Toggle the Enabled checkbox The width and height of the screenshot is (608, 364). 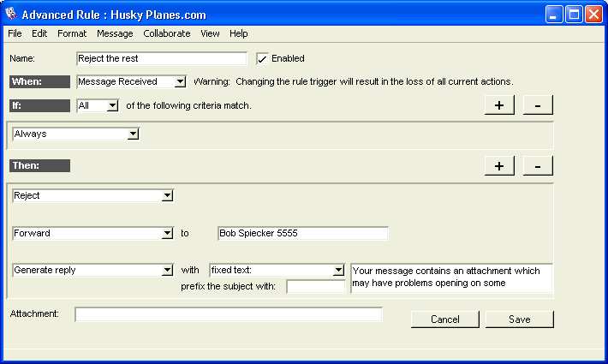(x=263, y=58)
